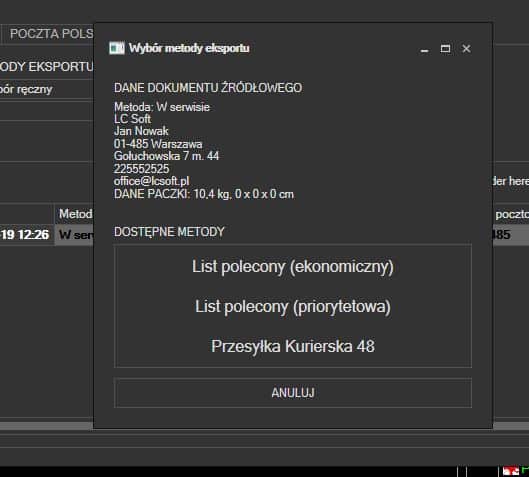Click the 'poczto' column header on the right
This screenshot has width=529, height=477.
(x=511, y=214)
